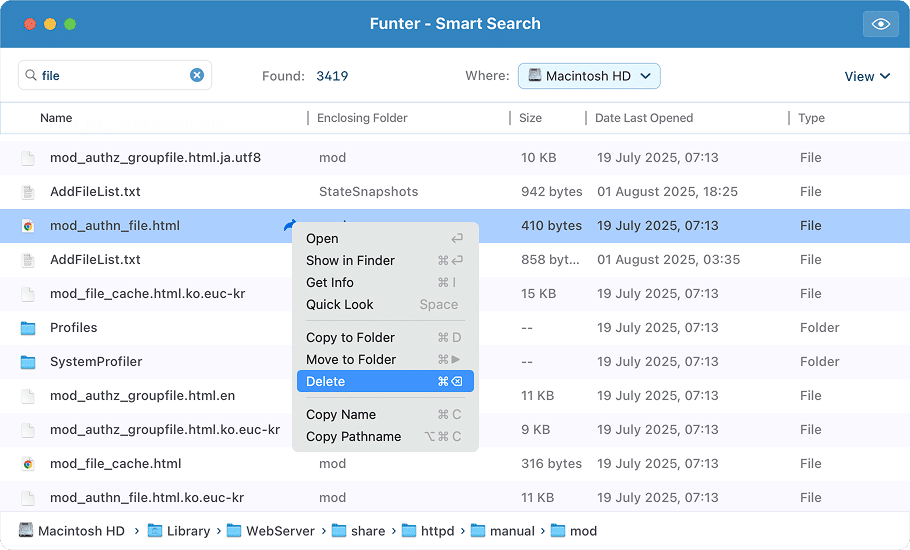Open the Macintosh HD location dropdown
The width and height of the screenshot is (910, 550).
coord(589,76)
